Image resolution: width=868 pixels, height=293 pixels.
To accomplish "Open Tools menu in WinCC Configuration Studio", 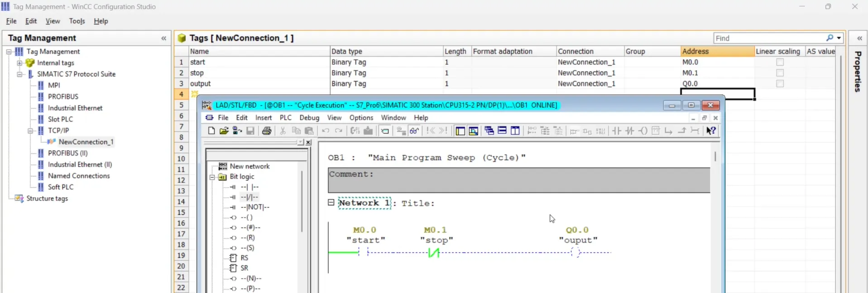I will pos(77,21).
